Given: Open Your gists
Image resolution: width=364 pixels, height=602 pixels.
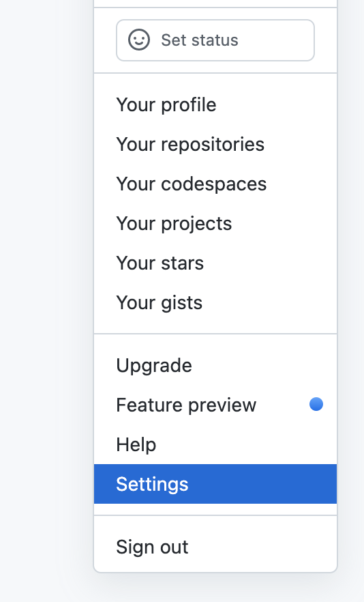Looking at the screenshot, I should (215, 302).
